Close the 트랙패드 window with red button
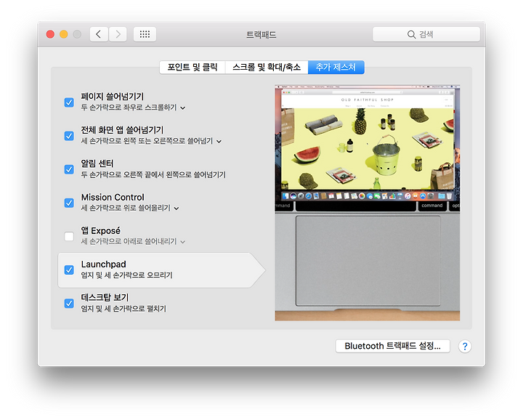Screen dimensions: 523x420 point(50,34)
